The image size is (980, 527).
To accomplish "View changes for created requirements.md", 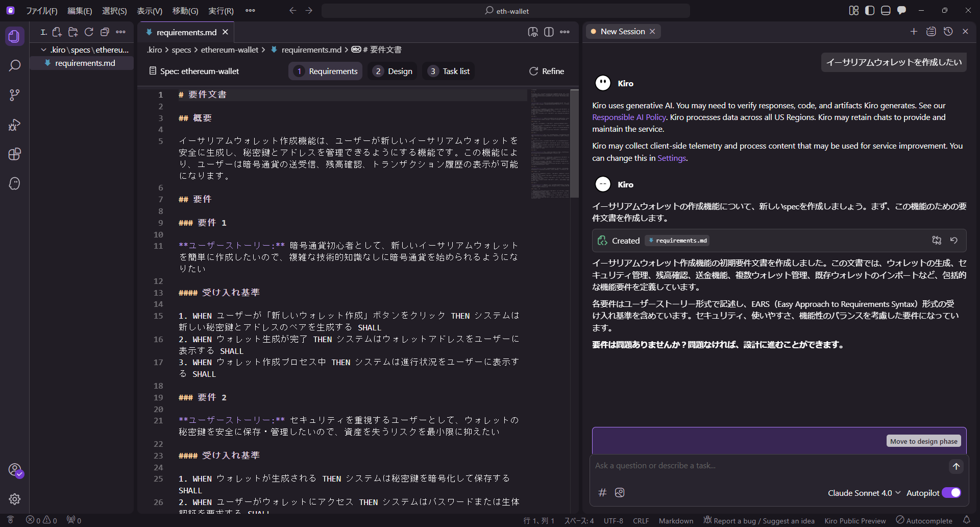I will coord(937,240).
